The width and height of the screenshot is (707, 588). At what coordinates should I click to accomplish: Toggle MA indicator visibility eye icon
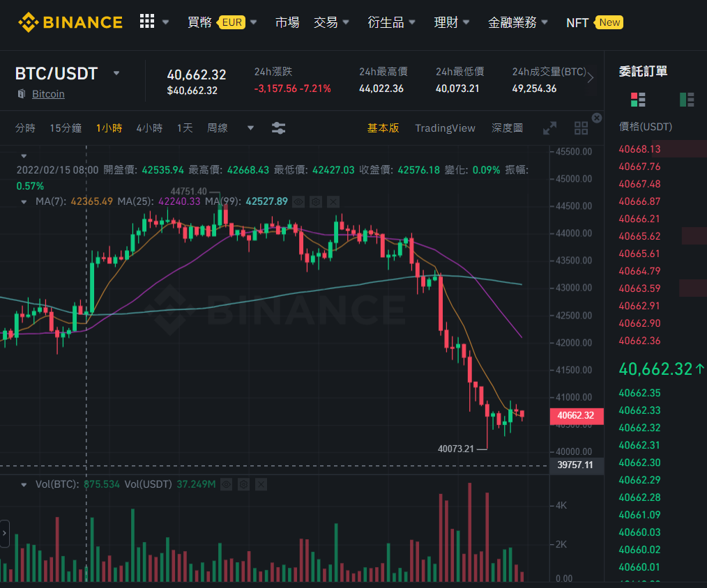click(x=298, y=202)
